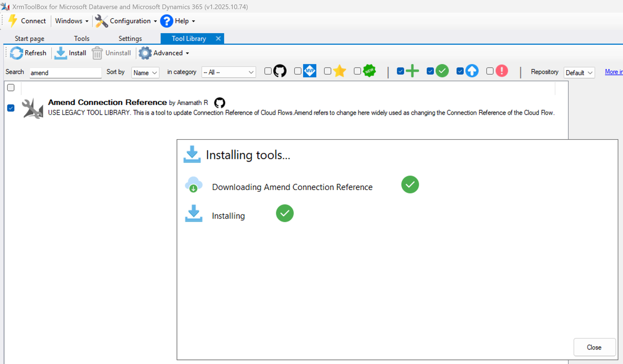
Task: Click the Configuration wrench icon
Action: [101, 21]
